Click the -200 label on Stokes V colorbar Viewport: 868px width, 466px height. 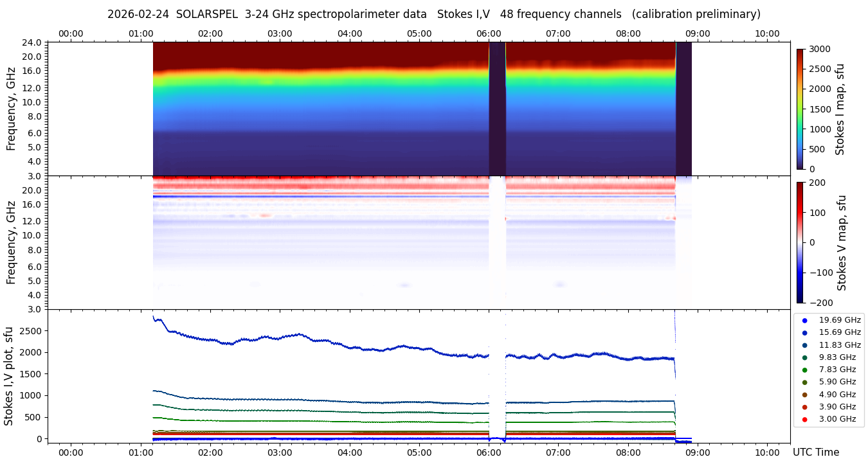(x=820, y=303)
